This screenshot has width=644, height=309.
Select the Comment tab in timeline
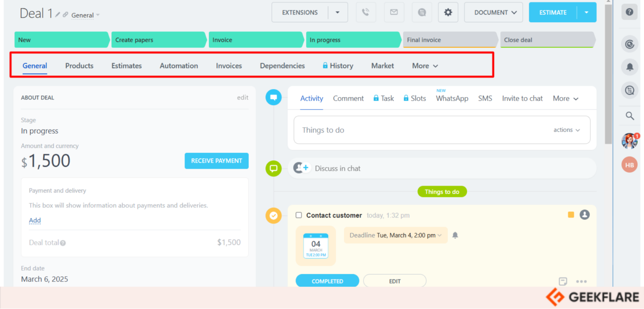coord(348,98)
